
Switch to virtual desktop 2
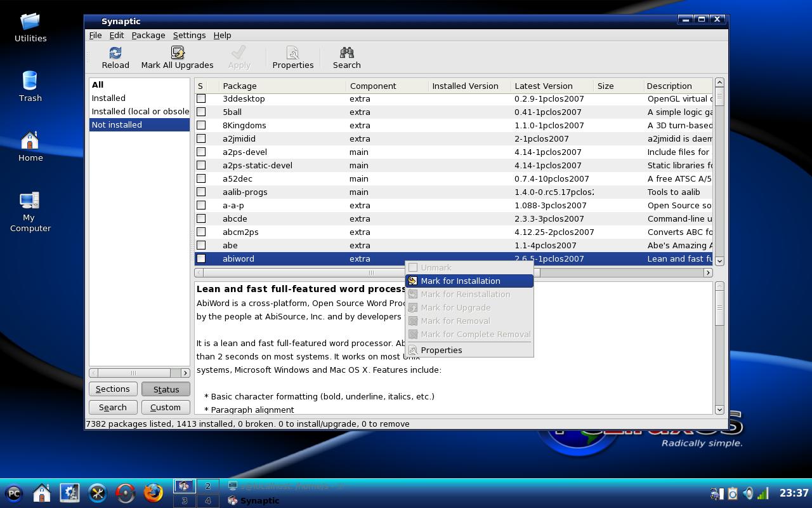pos(207,486)
